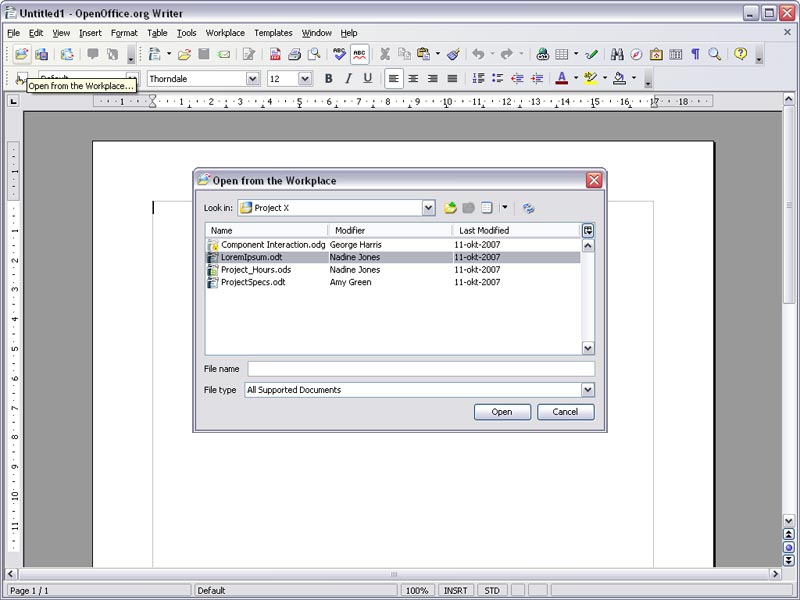
Task: Toggle Align Left
Action: [393, 79]
